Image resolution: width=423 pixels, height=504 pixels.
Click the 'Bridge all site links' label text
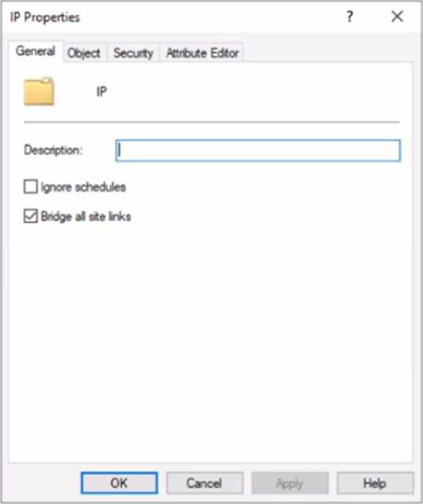[x=86, y=217]
